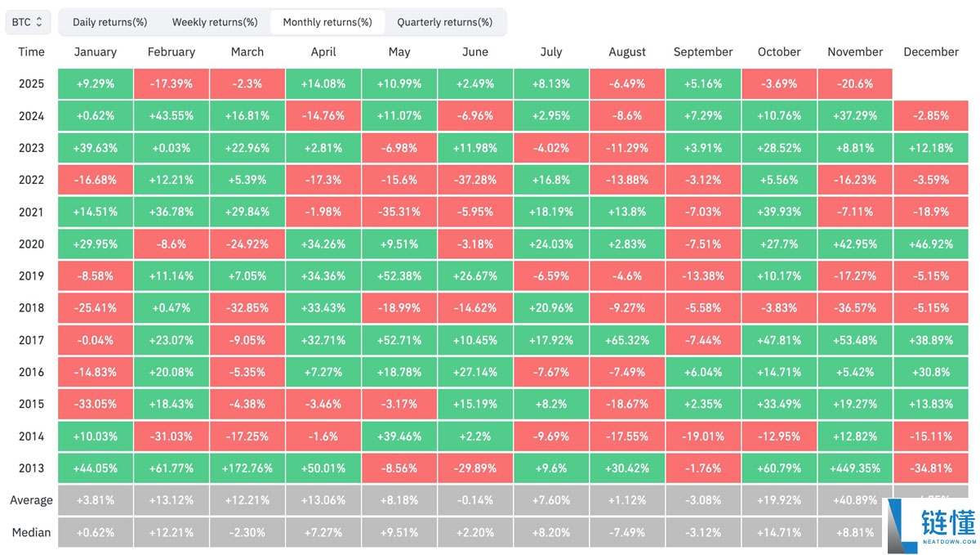Click the March 2013 +172.76% cell
Image resolution: width=980 pixels, height=555 pixels.
247,468
